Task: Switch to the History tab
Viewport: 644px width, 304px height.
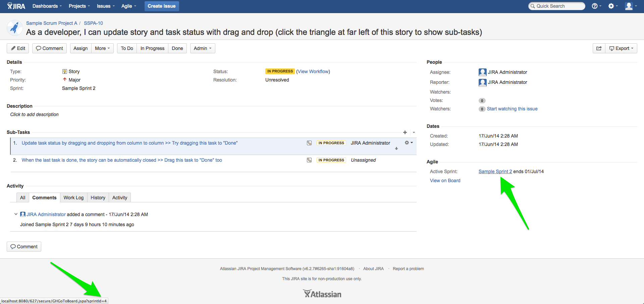Action: pos(98,198)
